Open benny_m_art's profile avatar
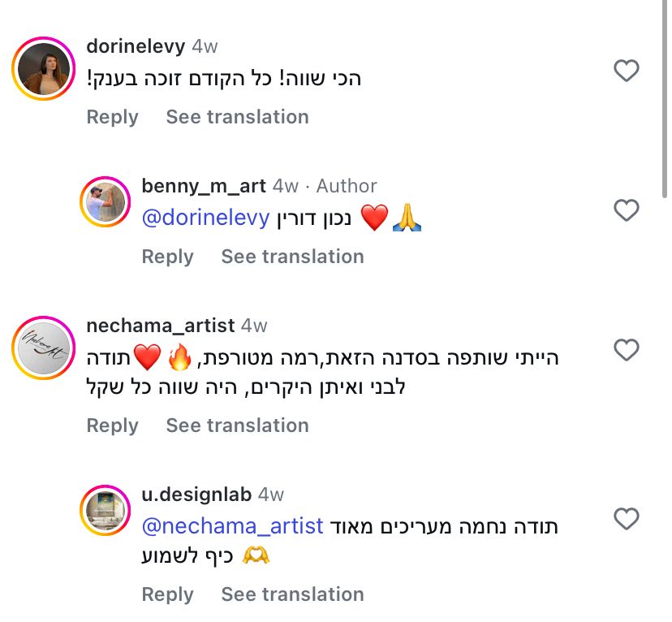 pyautogui.click(x=106, y=201)
